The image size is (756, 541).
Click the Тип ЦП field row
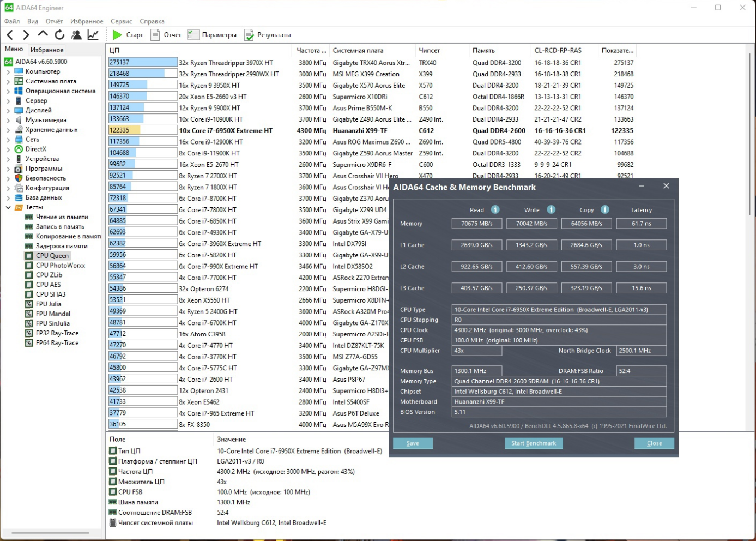click(x=245, y=451)
